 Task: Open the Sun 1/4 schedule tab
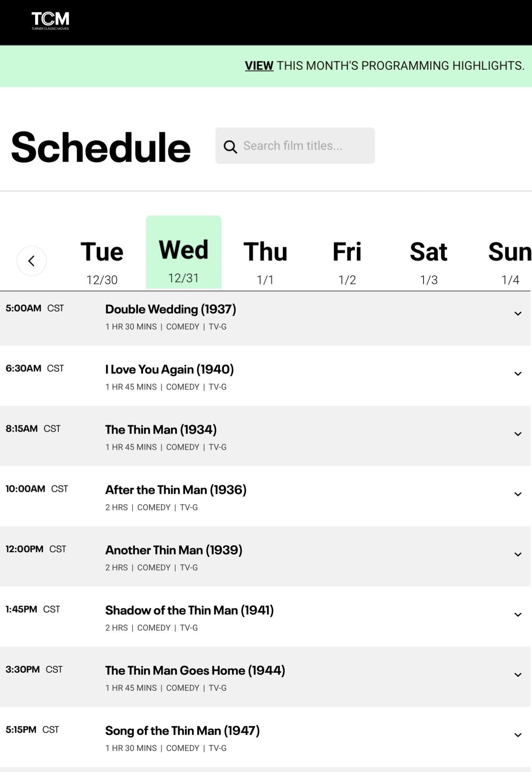click(x=509, y=260)
